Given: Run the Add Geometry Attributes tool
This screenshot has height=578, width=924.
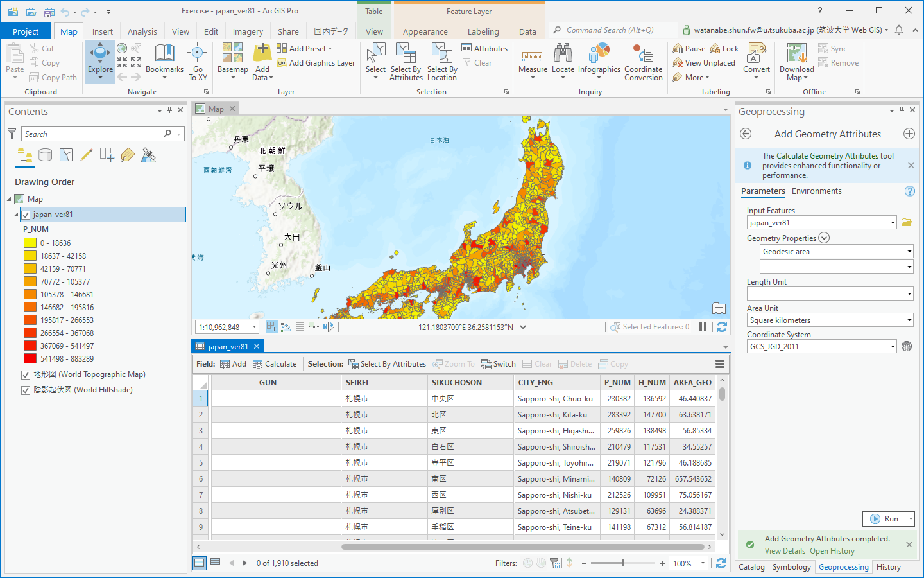Looking at the screenshot, I should click(x=884, y=519).
